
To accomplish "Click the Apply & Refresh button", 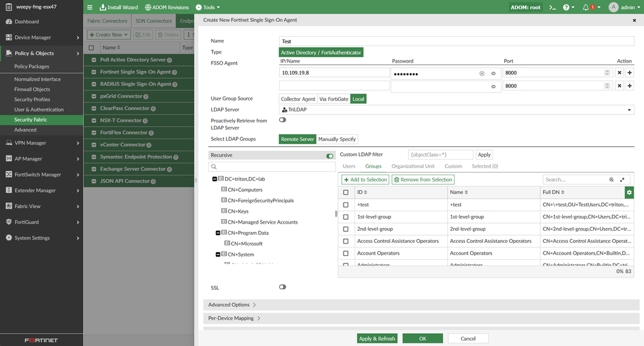I will click(x=377, y=338).
